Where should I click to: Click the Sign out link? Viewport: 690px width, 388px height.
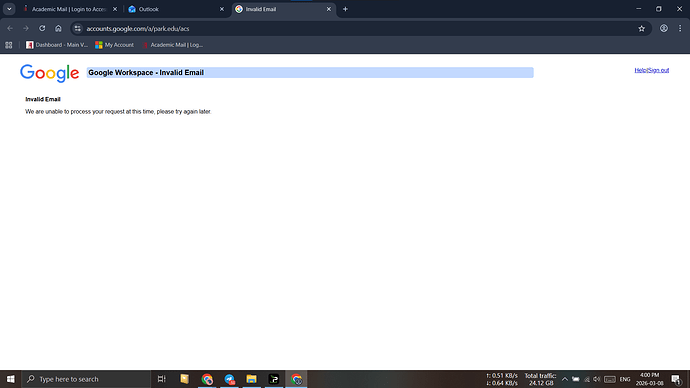coord(659,70)
